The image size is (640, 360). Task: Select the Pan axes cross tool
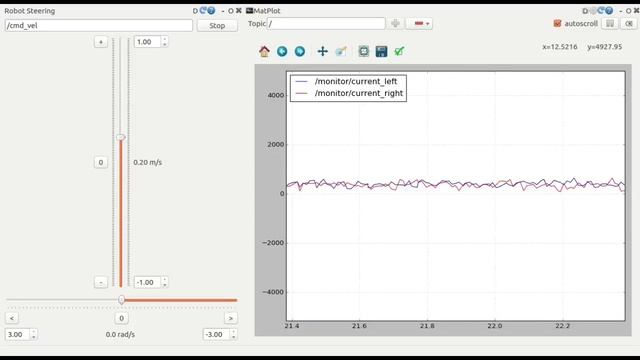click(322, 51)
